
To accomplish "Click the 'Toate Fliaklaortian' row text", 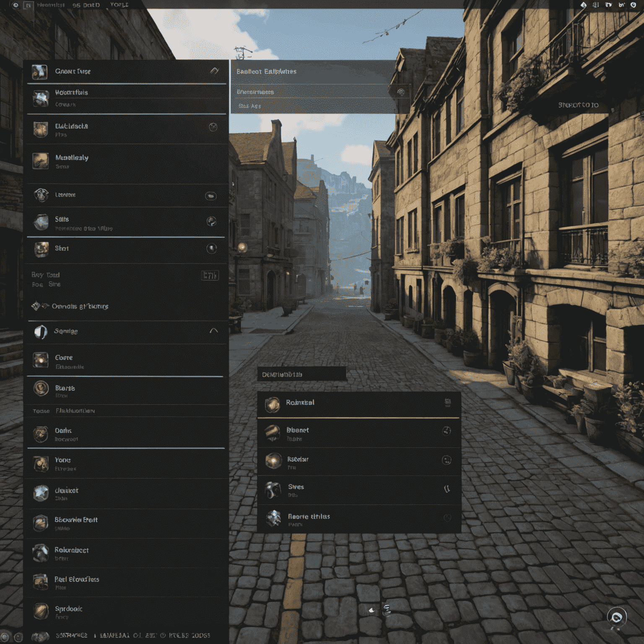I will pos(64,411).
